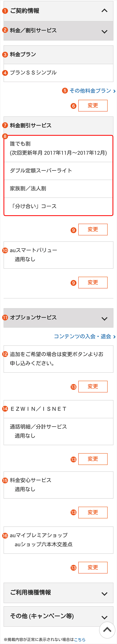Click the orange number 8 badge
This screenshot has height=644, width=117.
pyautogui.click(x=5, y=136)
